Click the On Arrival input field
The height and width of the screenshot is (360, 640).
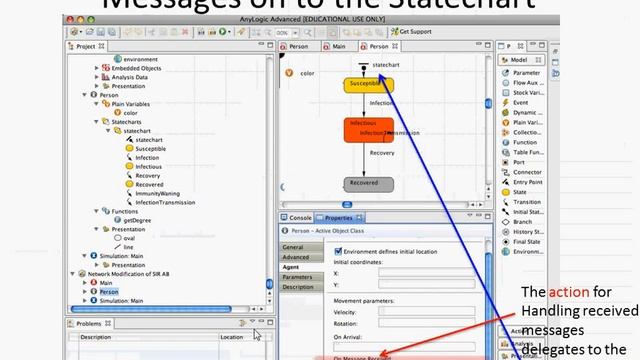coord(404,347)
